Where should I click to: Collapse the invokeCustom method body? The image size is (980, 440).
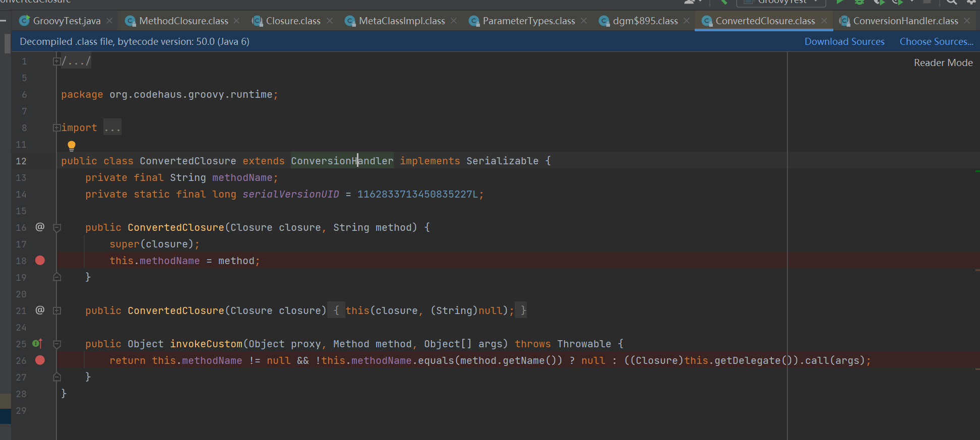pos(57,344)
